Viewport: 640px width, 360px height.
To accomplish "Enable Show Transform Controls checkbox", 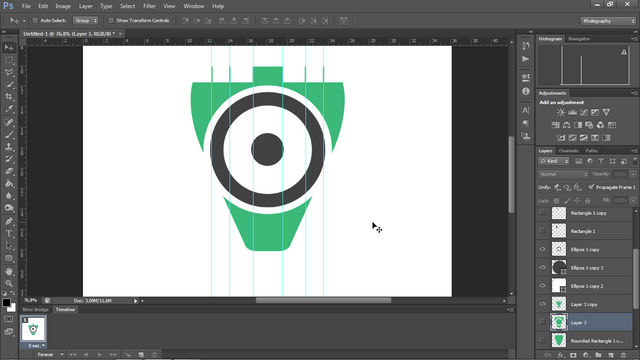I will (111, 20).
